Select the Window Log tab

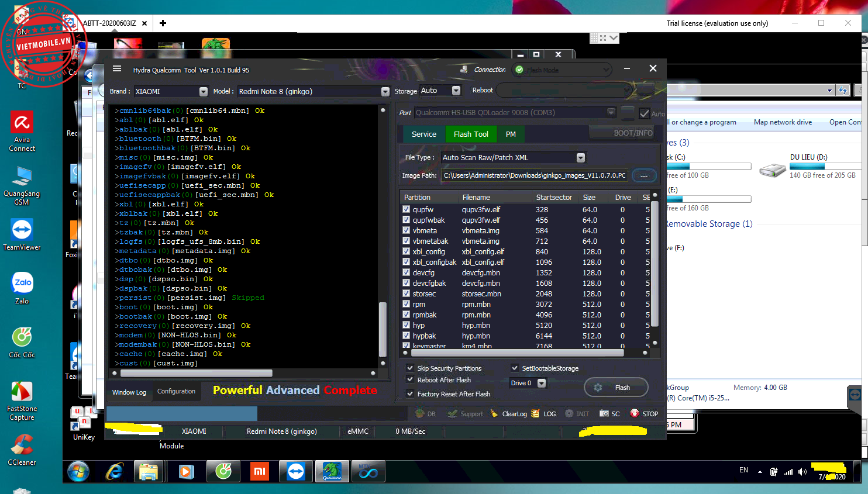129,392
